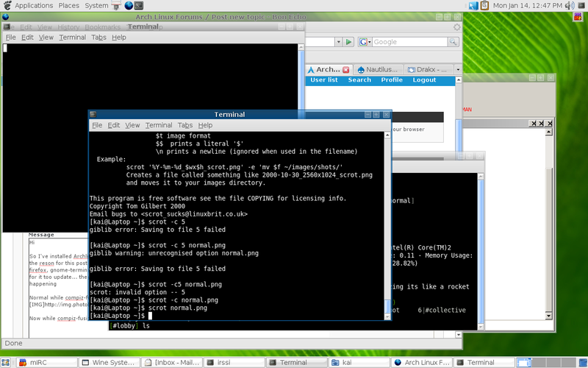Launch terminal from top panel icon

[x=139, y=6]
